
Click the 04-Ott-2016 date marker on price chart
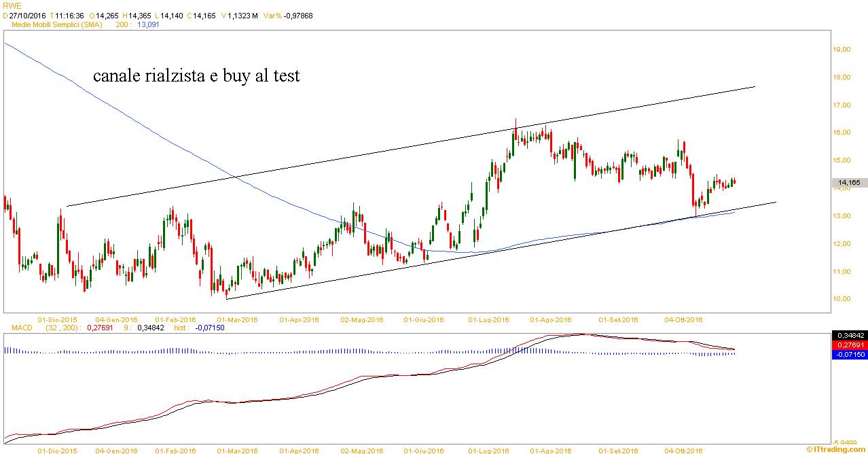click(x=683, y=319)
